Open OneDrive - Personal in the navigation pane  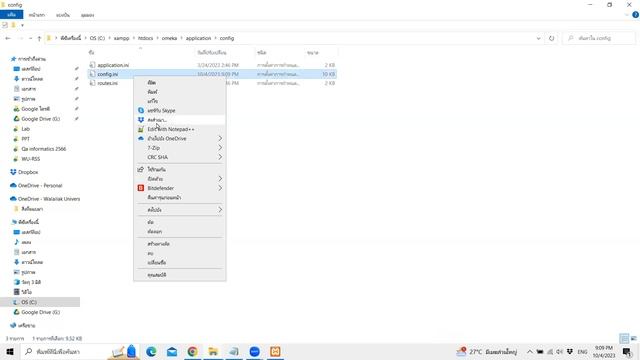[x=40, y=186]
